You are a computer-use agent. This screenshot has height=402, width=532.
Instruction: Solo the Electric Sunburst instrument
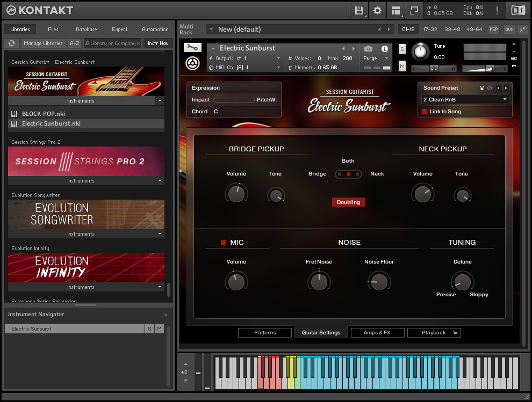click(402, 49)
